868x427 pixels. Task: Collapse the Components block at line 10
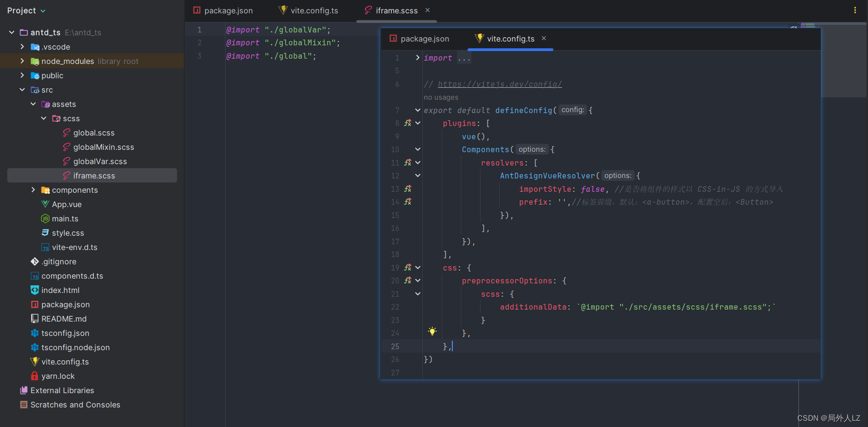[x=418, y=149]
